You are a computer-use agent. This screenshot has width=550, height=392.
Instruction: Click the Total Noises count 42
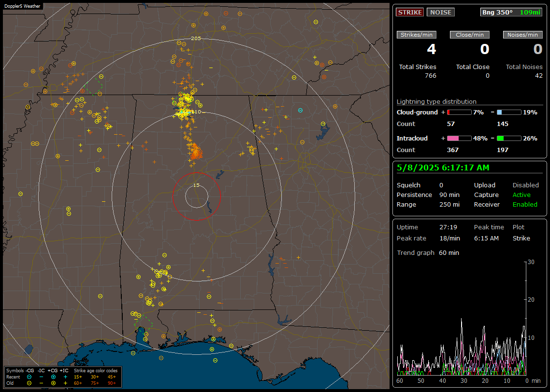(x=539, y=76)
